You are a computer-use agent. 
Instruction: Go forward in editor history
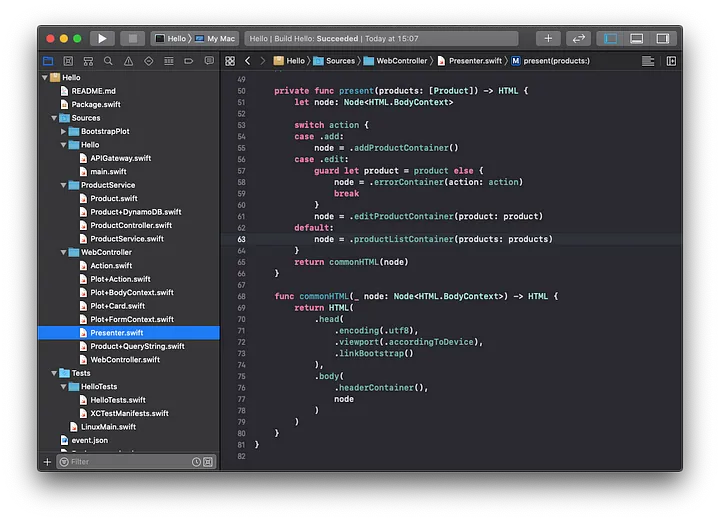point(263,61)
